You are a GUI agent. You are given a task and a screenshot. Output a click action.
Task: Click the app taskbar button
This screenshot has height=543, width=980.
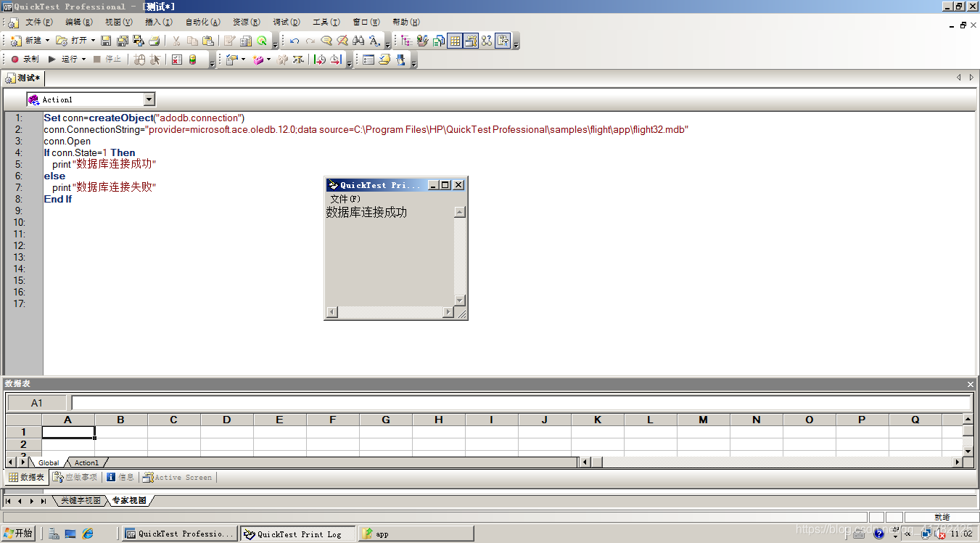pos(416,534)
